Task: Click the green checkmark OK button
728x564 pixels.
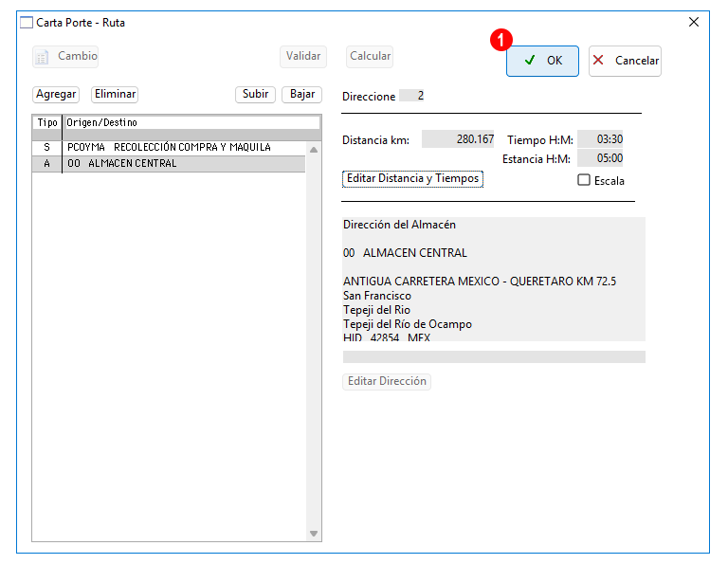Action: tap(542, 61)
